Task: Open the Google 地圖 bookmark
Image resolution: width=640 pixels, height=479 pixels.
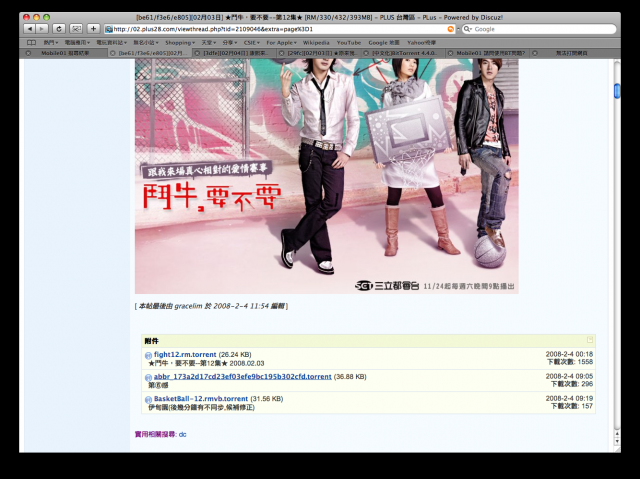Action: (x=384, y=42)
